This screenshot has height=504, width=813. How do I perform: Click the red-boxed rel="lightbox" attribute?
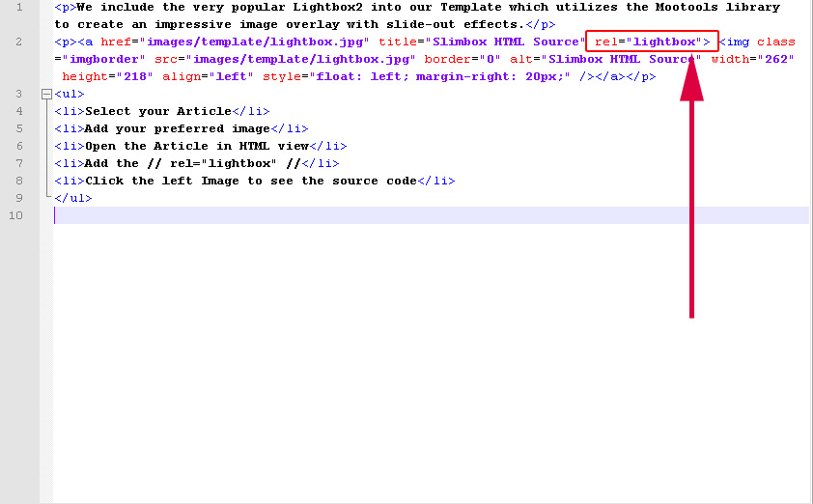click(x=652, y=42)
